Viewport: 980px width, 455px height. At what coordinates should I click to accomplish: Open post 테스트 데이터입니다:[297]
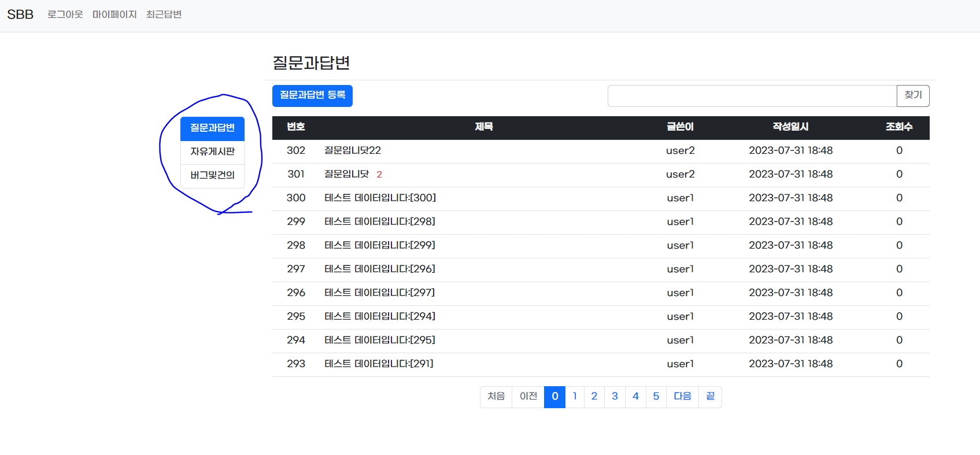tap(380, 293)
